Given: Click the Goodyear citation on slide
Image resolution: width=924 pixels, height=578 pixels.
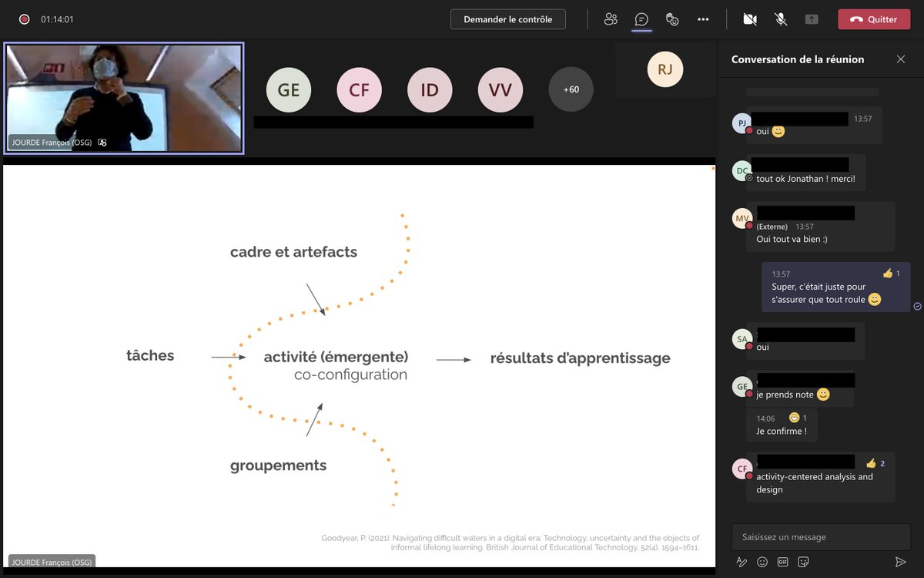Looking at the screenshot, I should click(511, 543).
